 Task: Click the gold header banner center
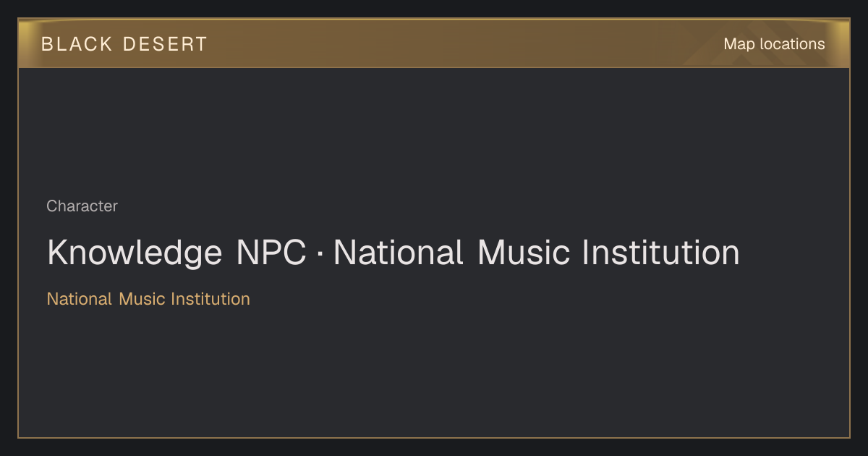[x=434, y=43]
